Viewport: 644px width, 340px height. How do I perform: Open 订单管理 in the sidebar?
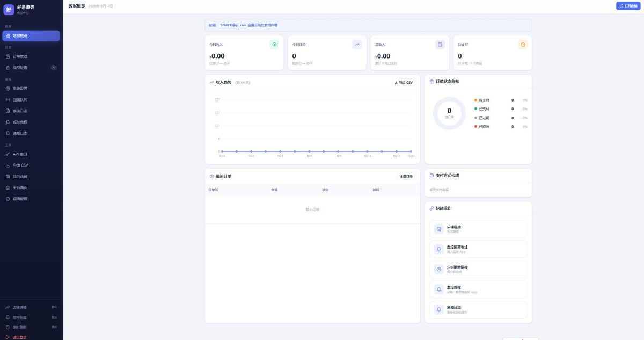click(x=31, y=56)
